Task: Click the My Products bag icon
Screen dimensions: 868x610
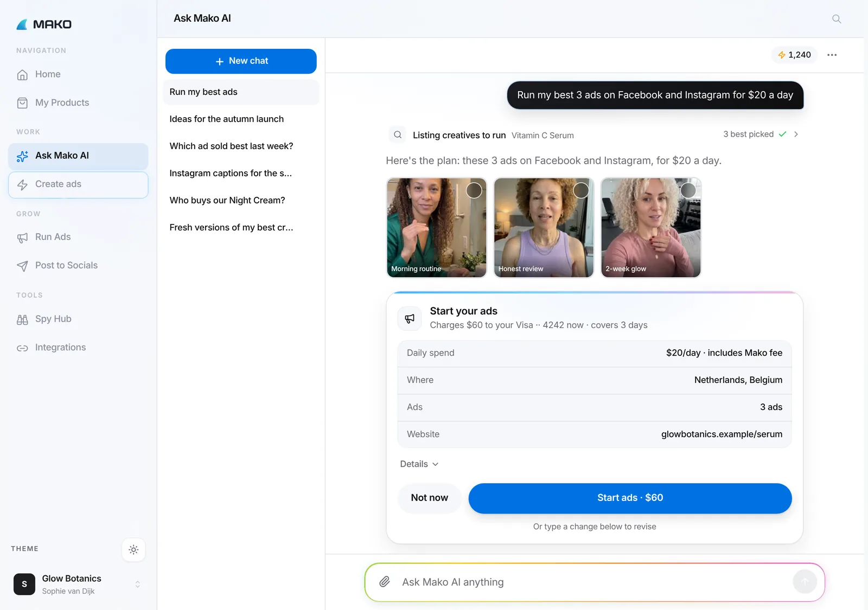Action: (22, 103)
